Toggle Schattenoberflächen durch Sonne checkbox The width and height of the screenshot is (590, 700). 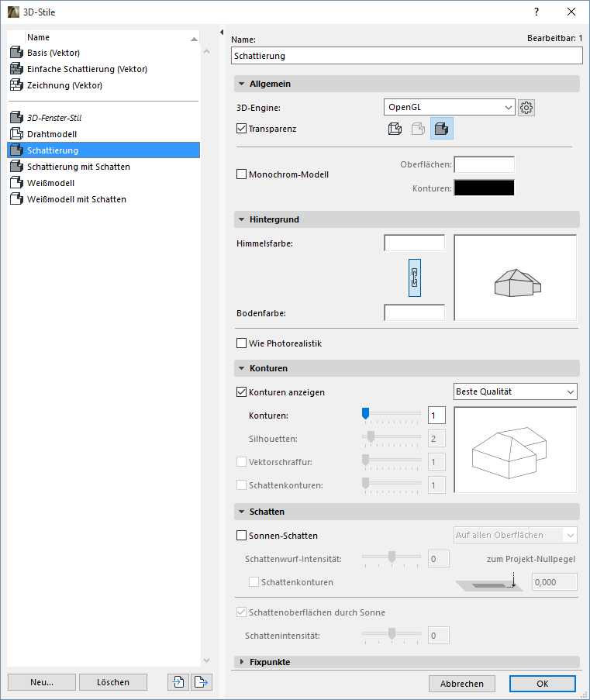241,612
